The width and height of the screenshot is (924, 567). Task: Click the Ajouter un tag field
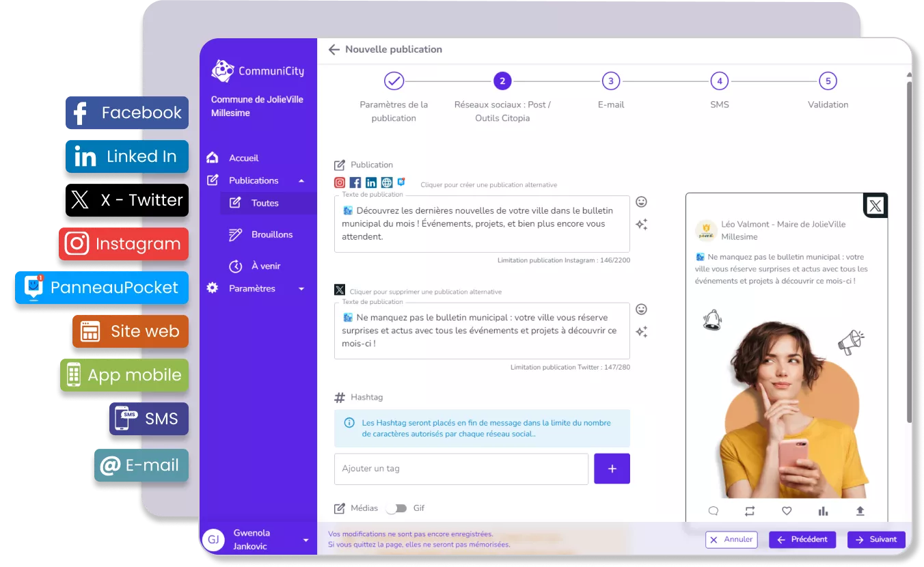[461, 469]
